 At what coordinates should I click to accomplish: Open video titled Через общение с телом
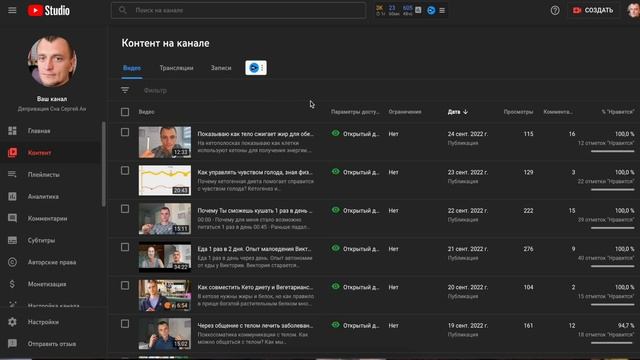click(256, 325)
